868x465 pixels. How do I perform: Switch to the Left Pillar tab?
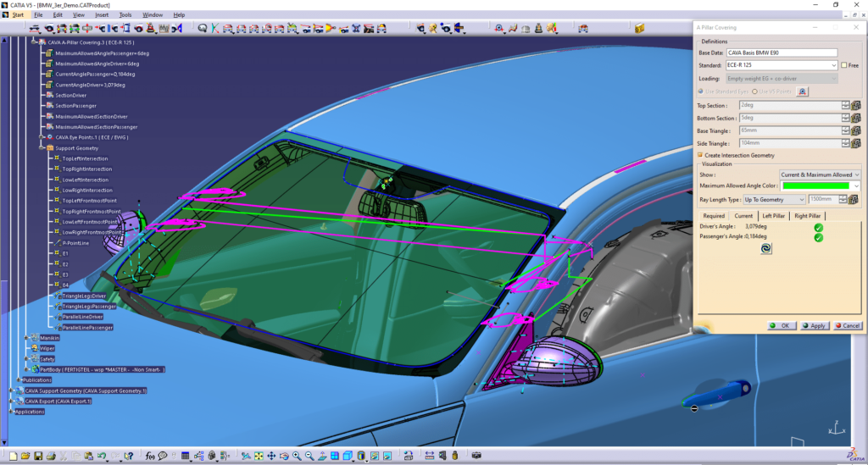coord(773,216)
